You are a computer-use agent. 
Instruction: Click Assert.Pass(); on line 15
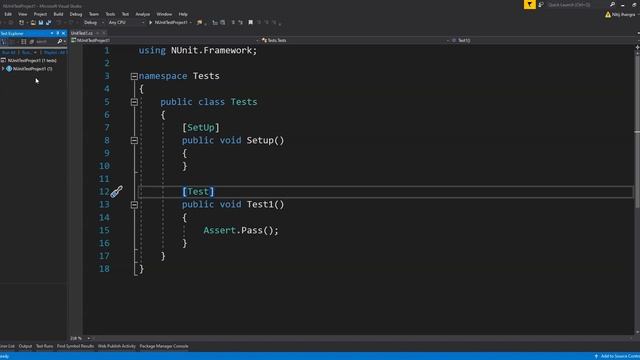click(241, 231)
